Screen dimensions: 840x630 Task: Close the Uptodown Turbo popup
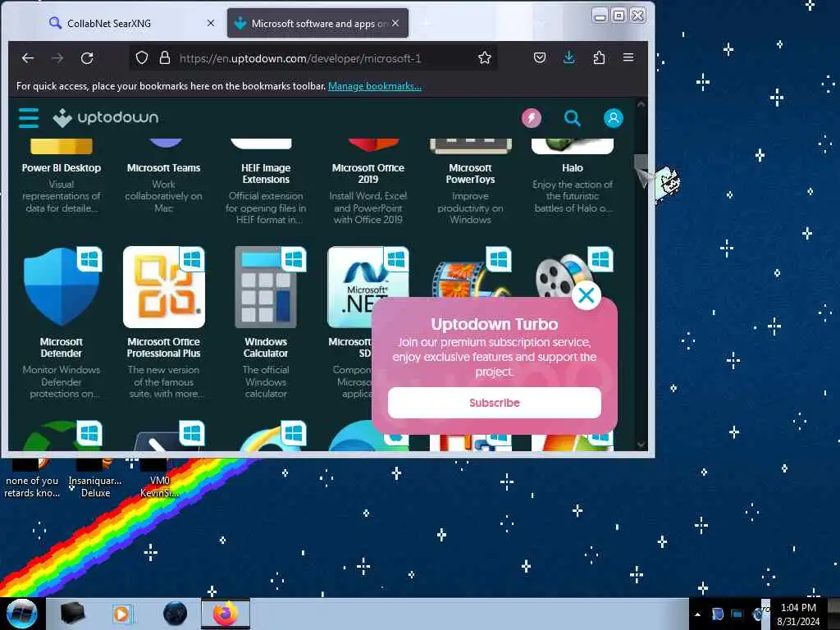(x=586, y=294)
